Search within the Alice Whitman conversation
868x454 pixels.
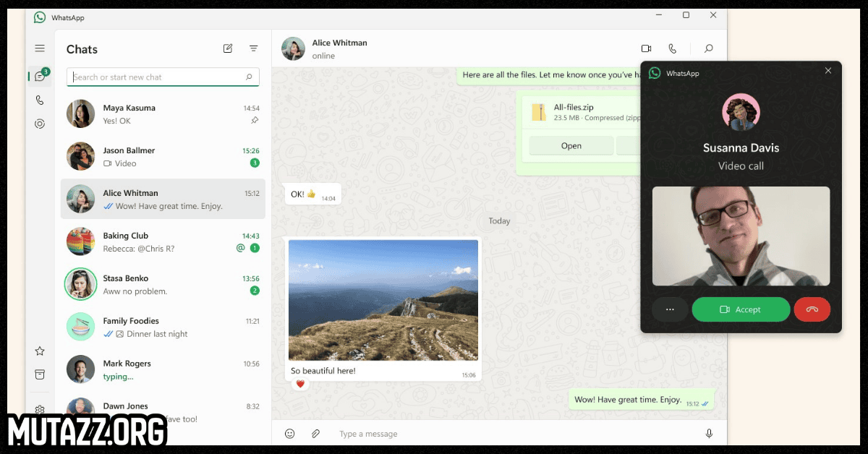pyautogui.click(x=709, y=48)
